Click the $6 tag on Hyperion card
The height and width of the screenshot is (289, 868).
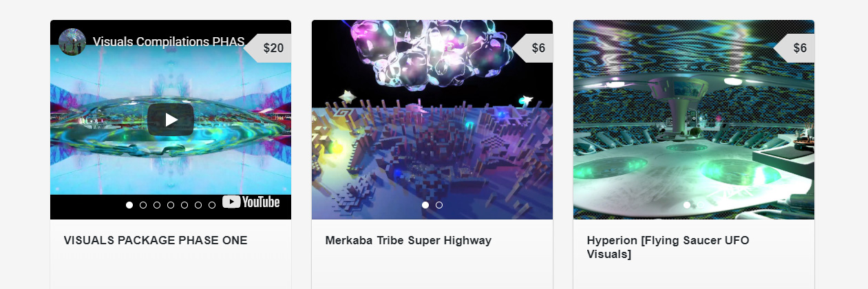pyautogui.click(x=794, y=48)
